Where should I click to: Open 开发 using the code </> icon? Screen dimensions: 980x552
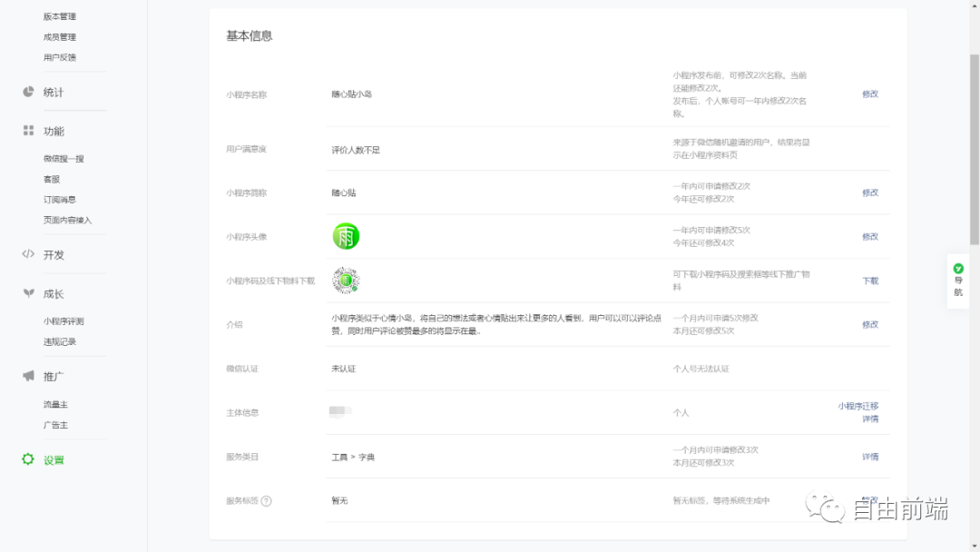pyautogui.click(x=28, y=254)
